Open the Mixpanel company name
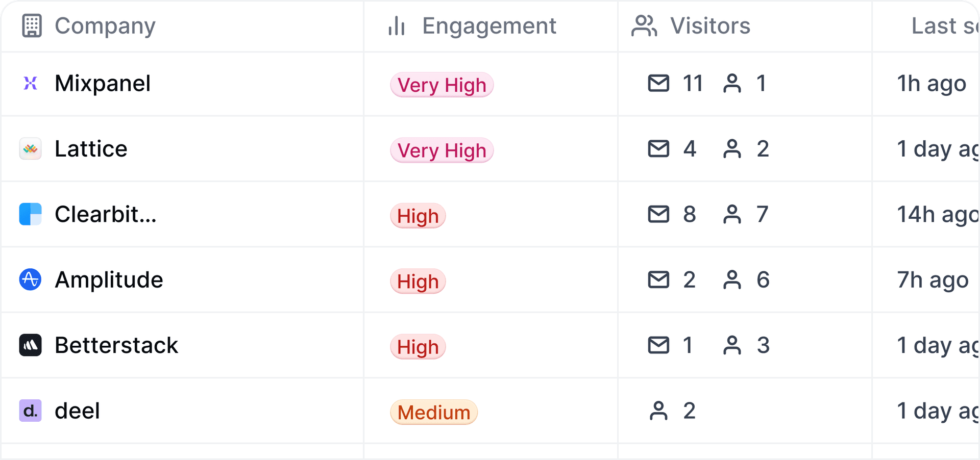 103,83
